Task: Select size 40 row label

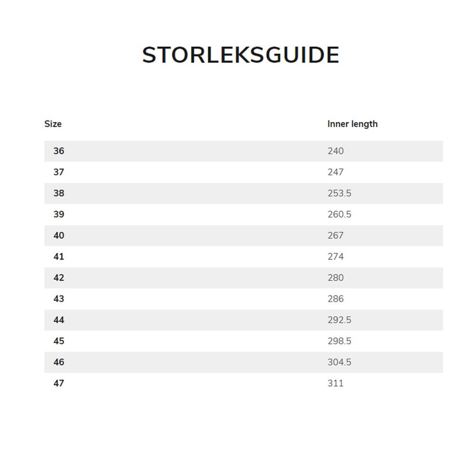Action: coord(59,236)
